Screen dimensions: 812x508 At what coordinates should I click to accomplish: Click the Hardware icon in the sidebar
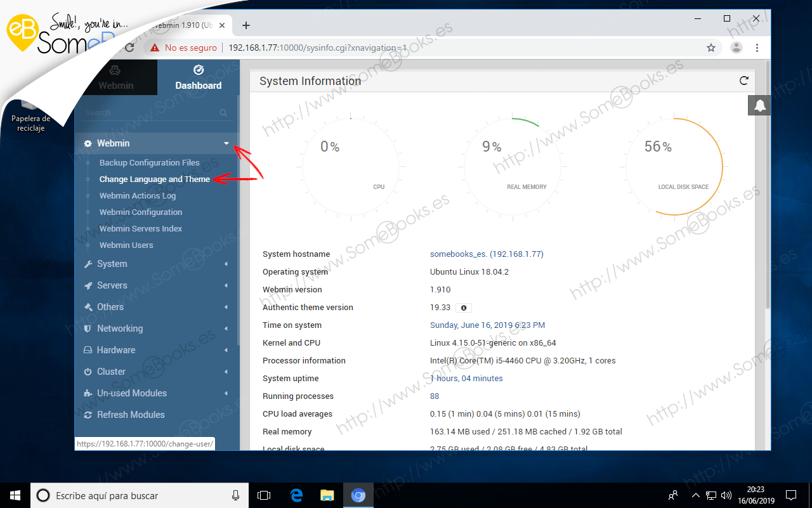click(88, 349)
